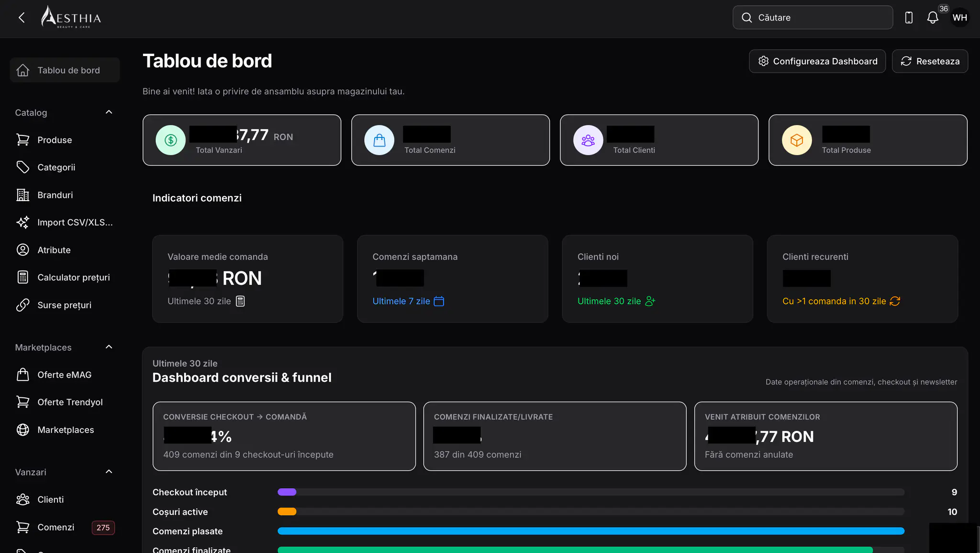Image resolution: width=980 pixels, height=553 pixels.
Task: Collapse the Catalog section
Action: (109, 112)
